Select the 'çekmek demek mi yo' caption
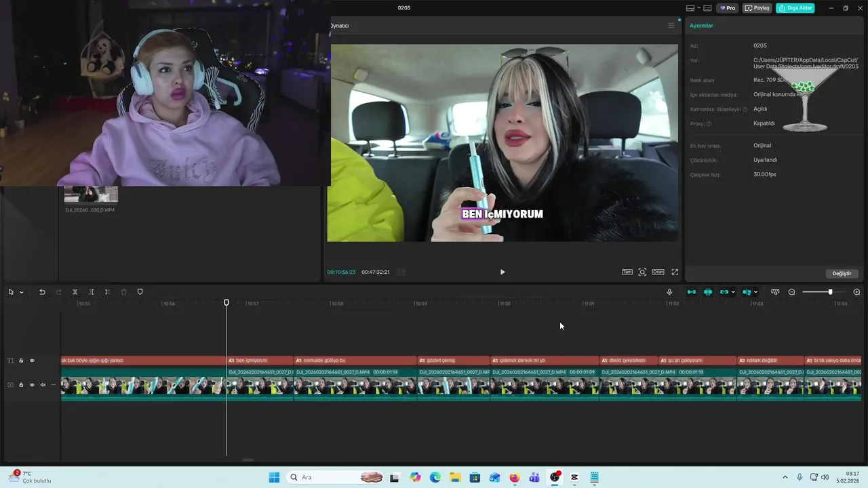 click(545, 361)
